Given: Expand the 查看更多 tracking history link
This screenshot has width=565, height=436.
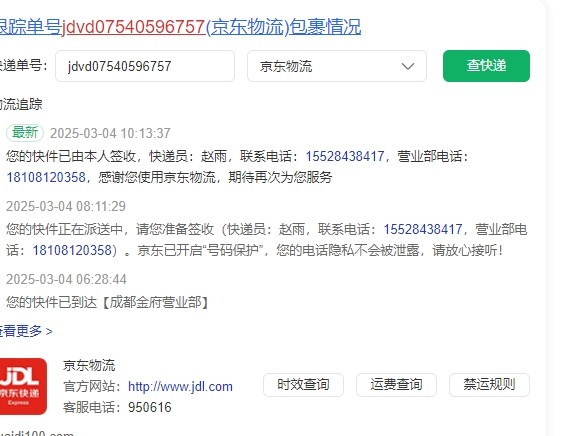Looking at the screenshot, I should point(26,331).
